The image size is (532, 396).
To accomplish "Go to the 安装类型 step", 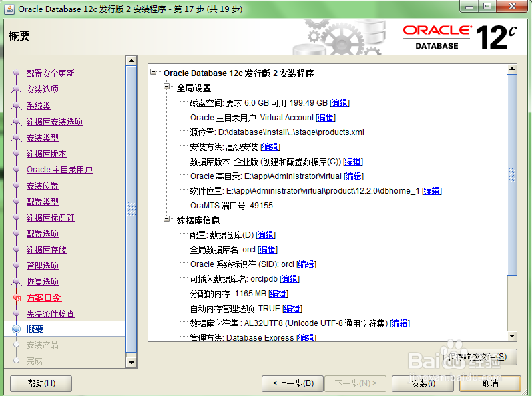I will pos(43,138).
